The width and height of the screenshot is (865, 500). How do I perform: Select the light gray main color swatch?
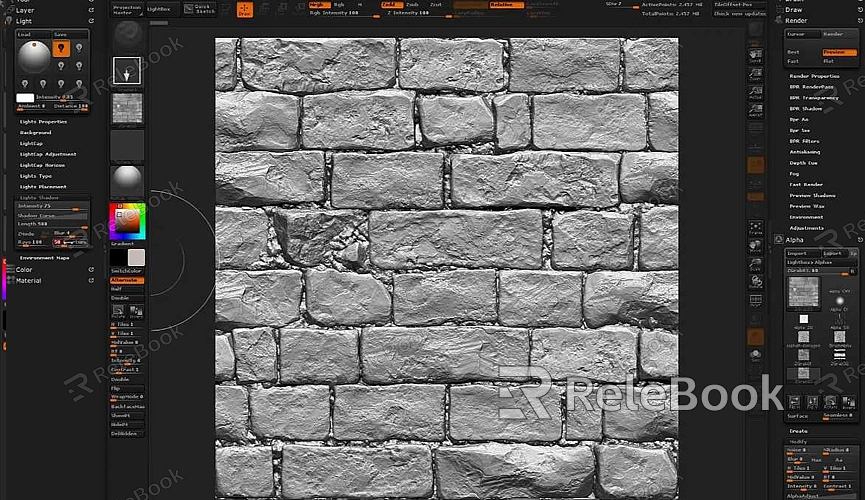coord(136,257)
